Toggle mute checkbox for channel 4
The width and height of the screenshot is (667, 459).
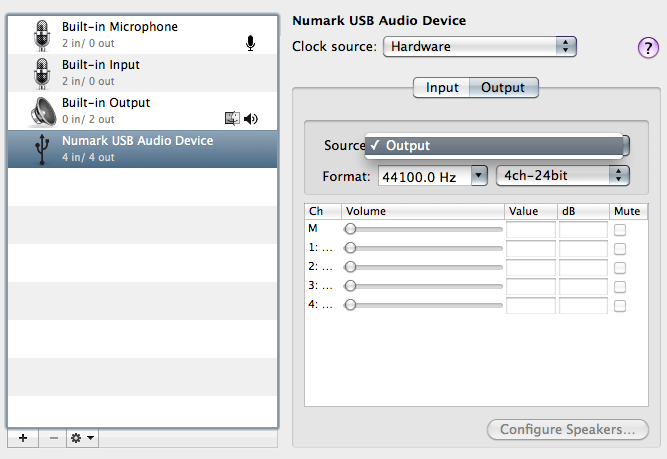point(620,304)
